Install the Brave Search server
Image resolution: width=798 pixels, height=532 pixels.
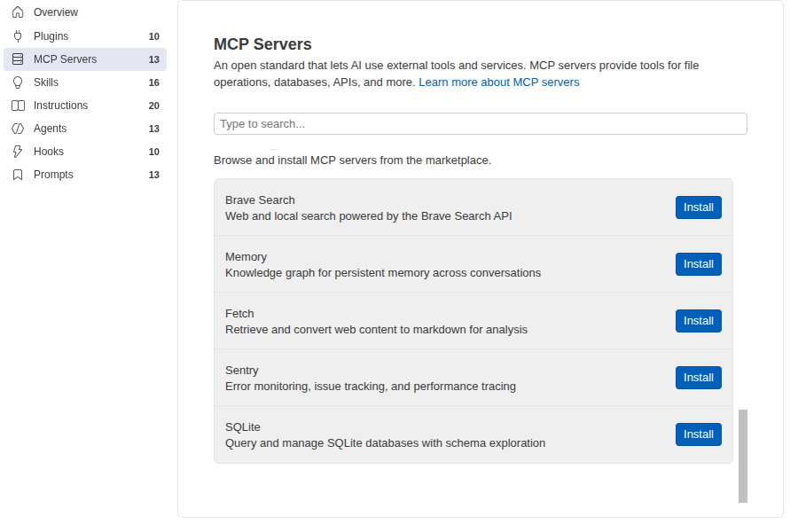pos(699,207)
